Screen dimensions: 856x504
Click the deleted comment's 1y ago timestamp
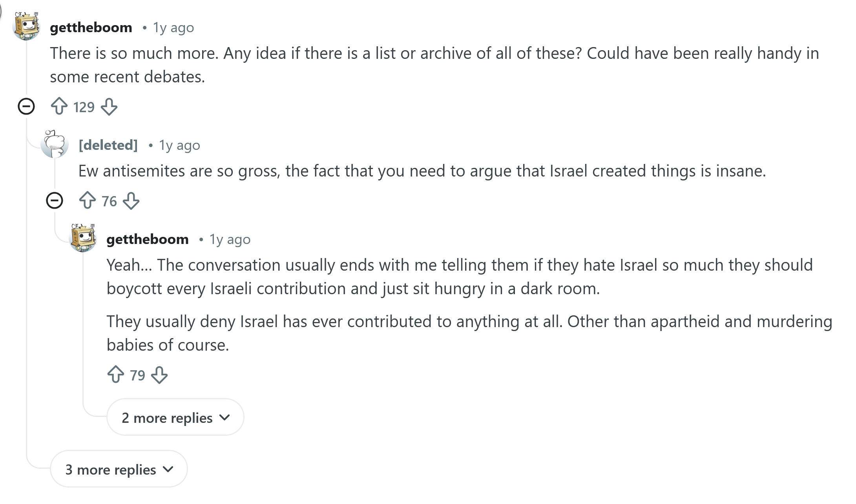click(x=179, y=145)
